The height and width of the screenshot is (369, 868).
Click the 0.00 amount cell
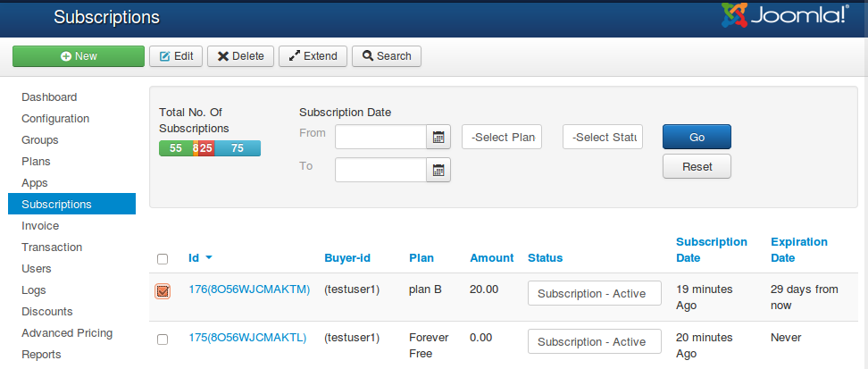pos(481,338)
